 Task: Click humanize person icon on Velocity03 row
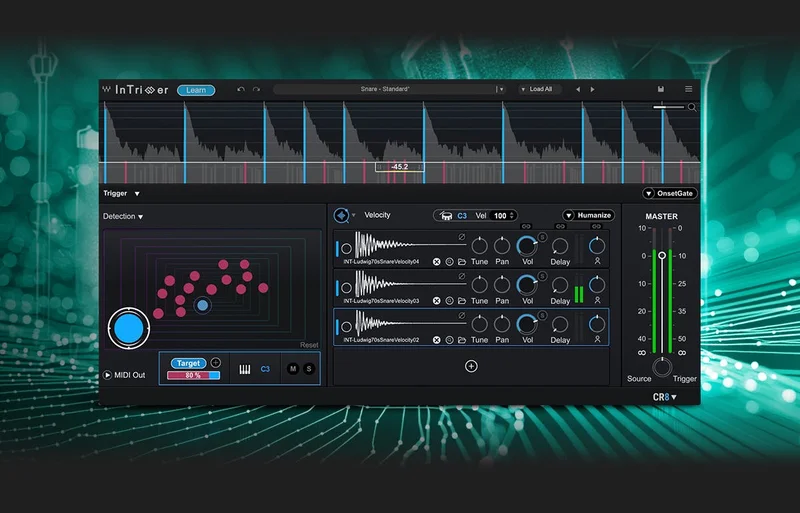coord(597,300)
